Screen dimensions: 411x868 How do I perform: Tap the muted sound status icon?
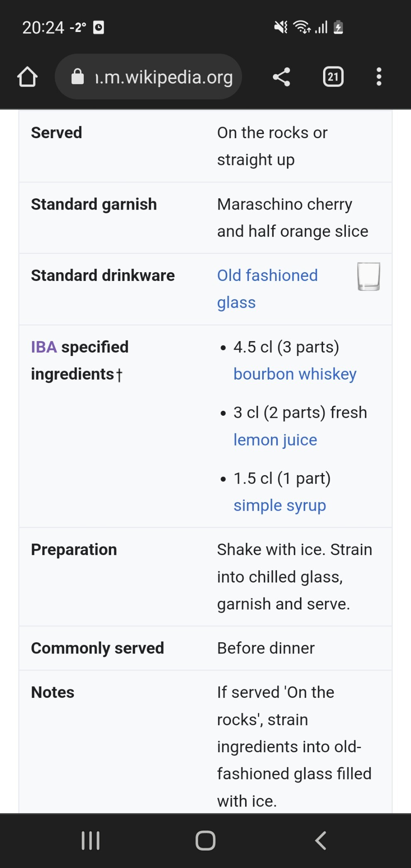281,27
